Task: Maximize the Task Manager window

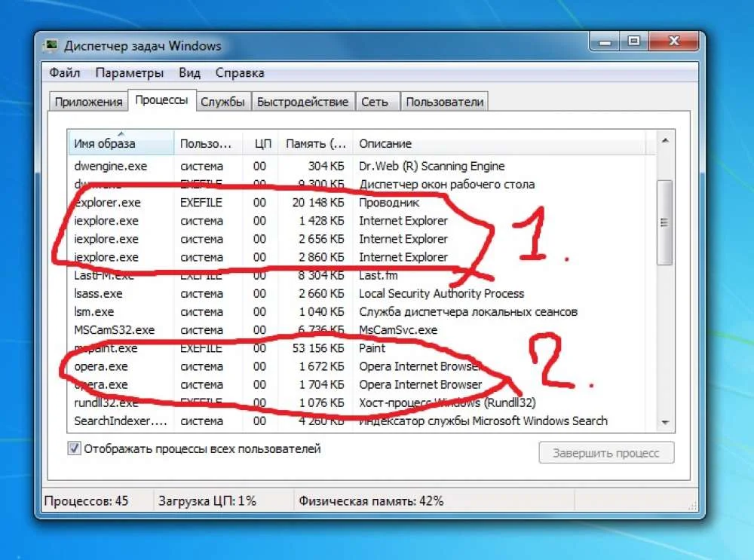Action: pyautogui.click(x=634, y=41)
